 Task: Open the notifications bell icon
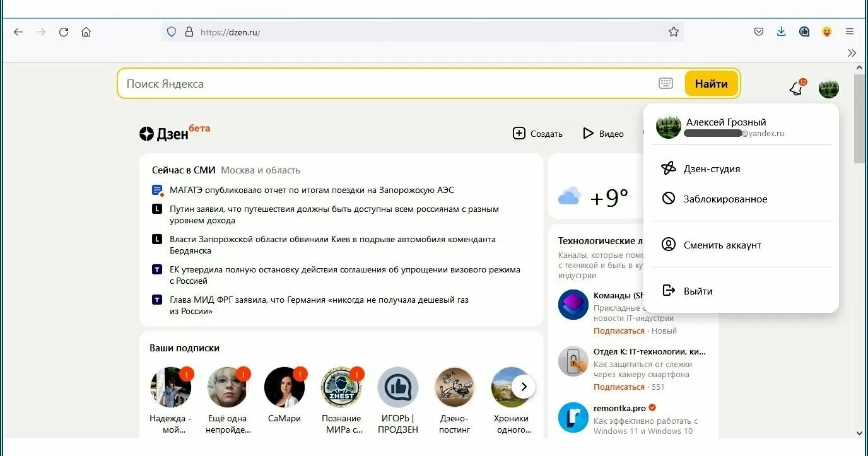pos(797,88)
